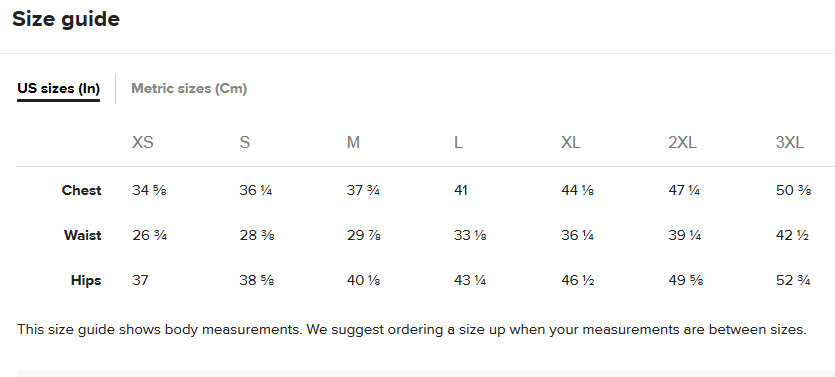Click the Size guide heading
The image size is (835, 377).
(66, 19)
